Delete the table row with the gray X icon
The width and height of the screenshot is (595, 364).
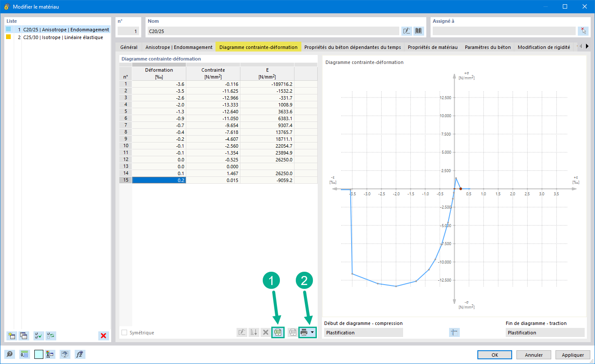click(265, 332)
